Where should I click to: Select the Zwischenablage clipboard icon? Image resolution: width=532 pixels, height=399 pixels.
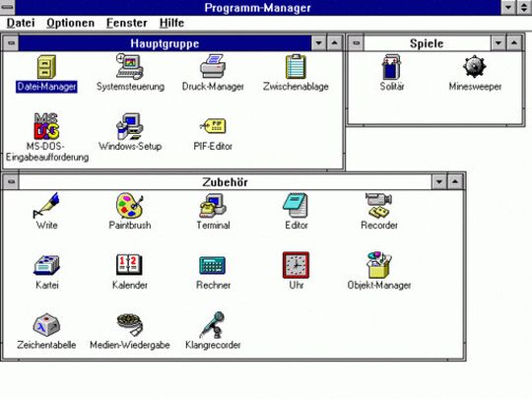[296, 67]
